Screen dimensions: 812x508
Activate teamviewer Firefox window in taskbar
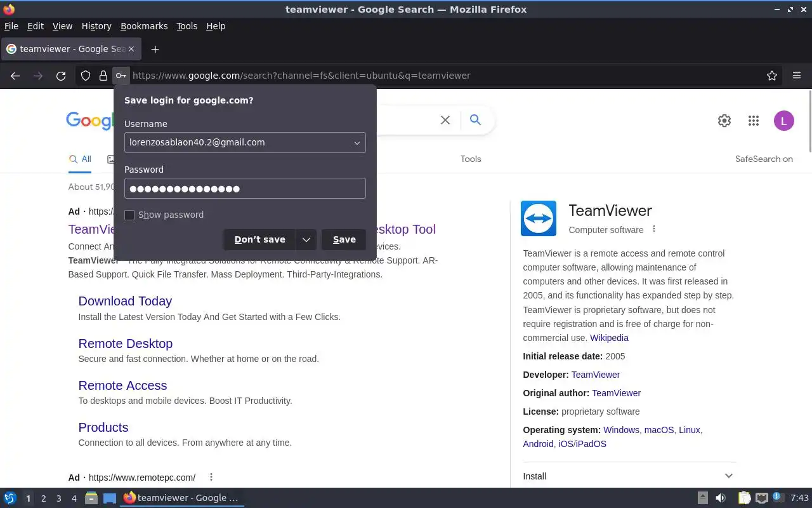(x=182, y=498)
